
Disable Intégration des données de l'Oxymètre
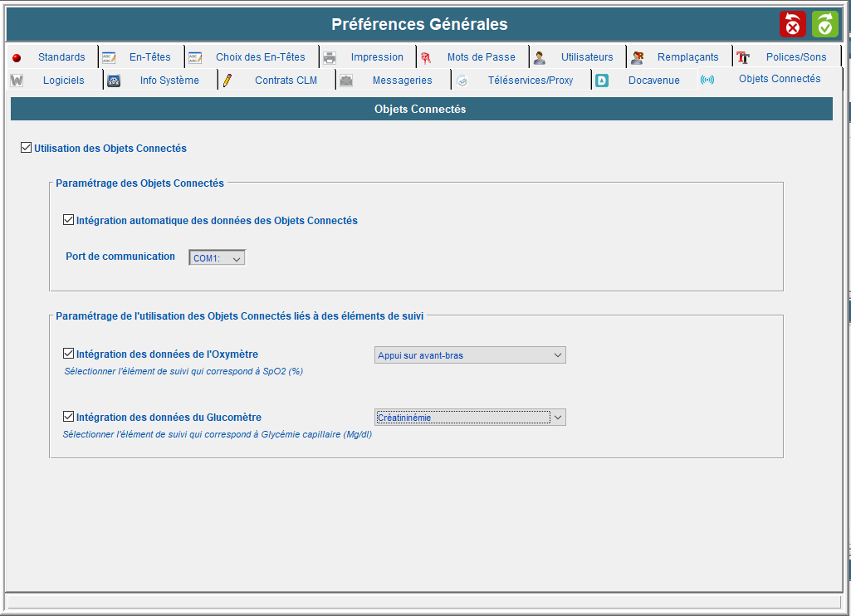click(x=69, y=354)
